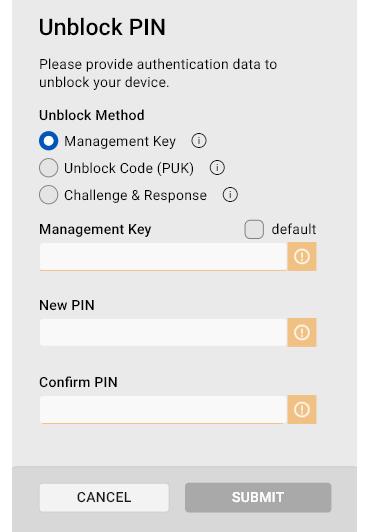
Task: Click the Unblock PIN dialog title
Action: click(x=102, y=27)
